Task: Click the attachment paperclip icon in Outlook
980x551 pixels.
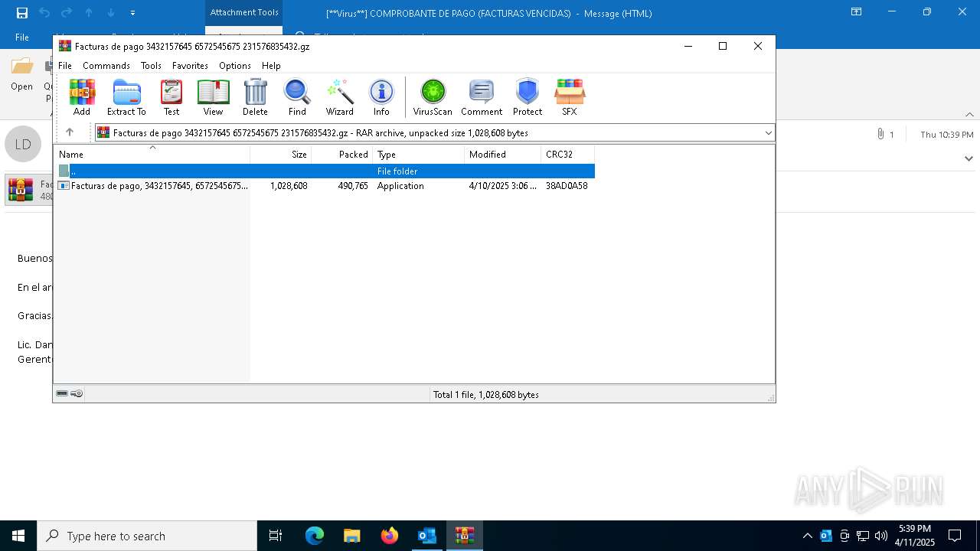Action: pos(880,134)
